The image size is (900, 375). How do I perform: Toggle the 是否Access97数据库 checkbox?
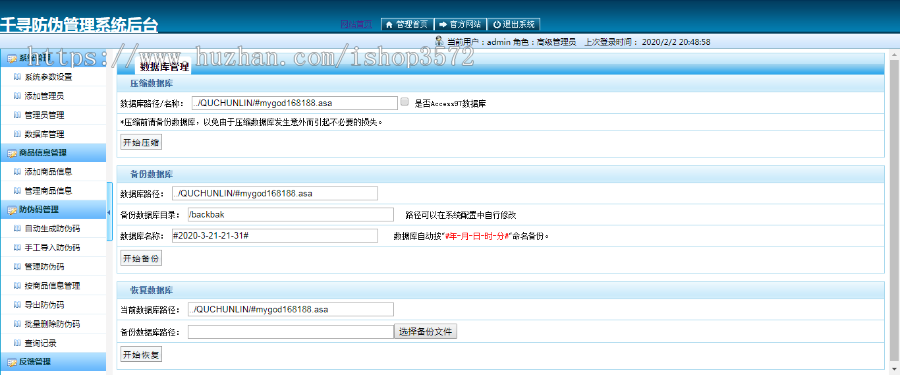tap(405, 102)
